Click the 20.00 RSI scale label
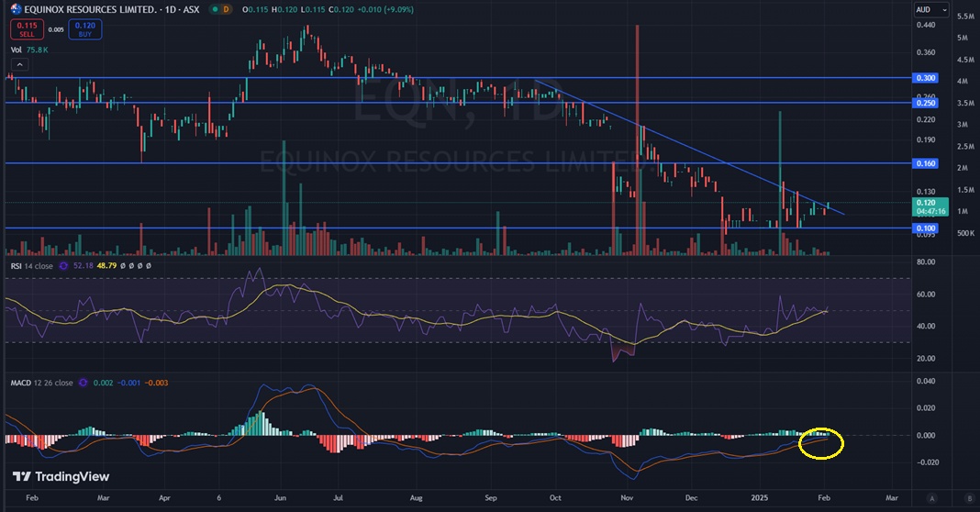The width and height of the screenshot is (980, 512). (925, 359)
